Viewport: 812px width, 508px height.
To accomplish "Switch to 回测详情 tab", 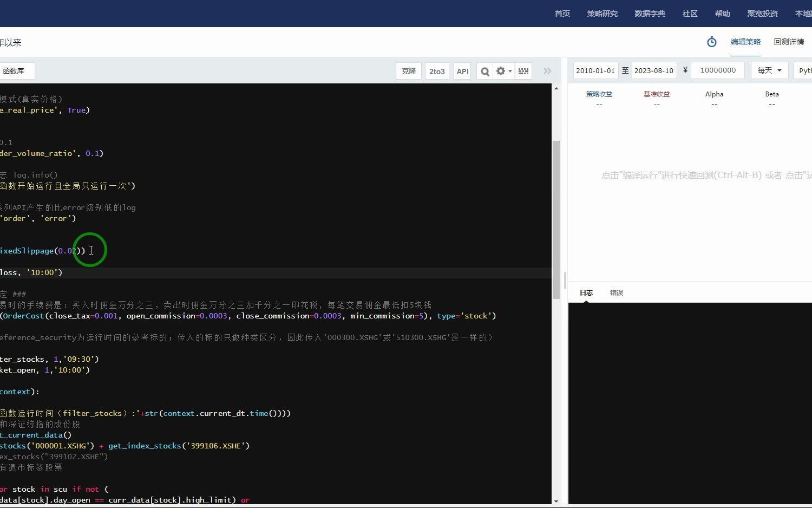I will pos(789,42).
